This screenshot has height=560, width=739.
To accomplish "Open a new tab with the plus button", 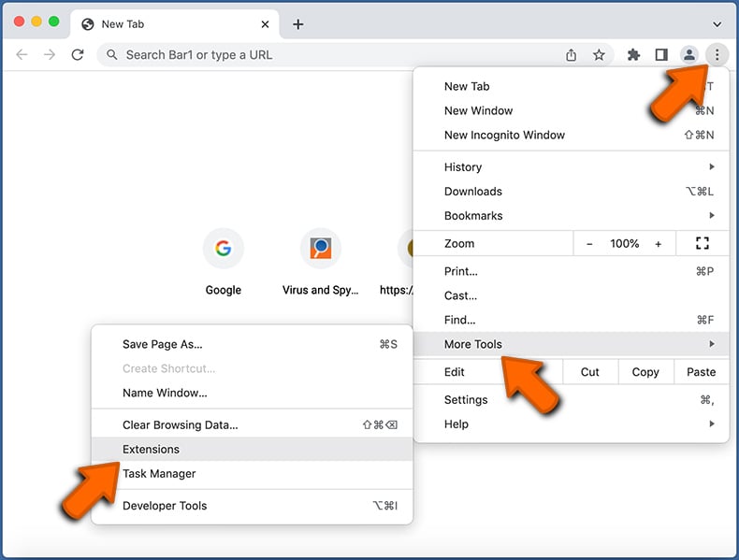I will pyautogui.click(x=297, y=24).
